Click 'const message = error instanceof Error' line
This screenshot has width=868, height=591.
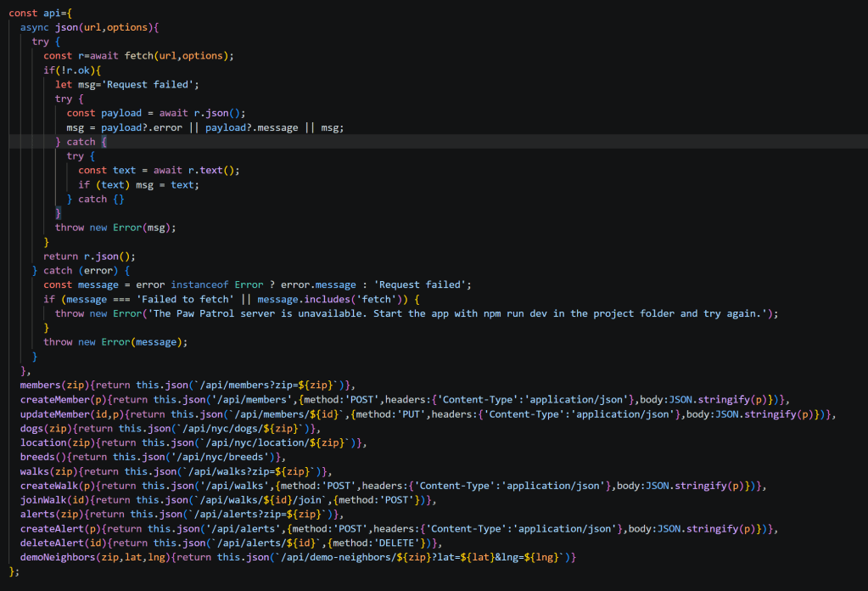pyautogui.click(x=257, y=284)
